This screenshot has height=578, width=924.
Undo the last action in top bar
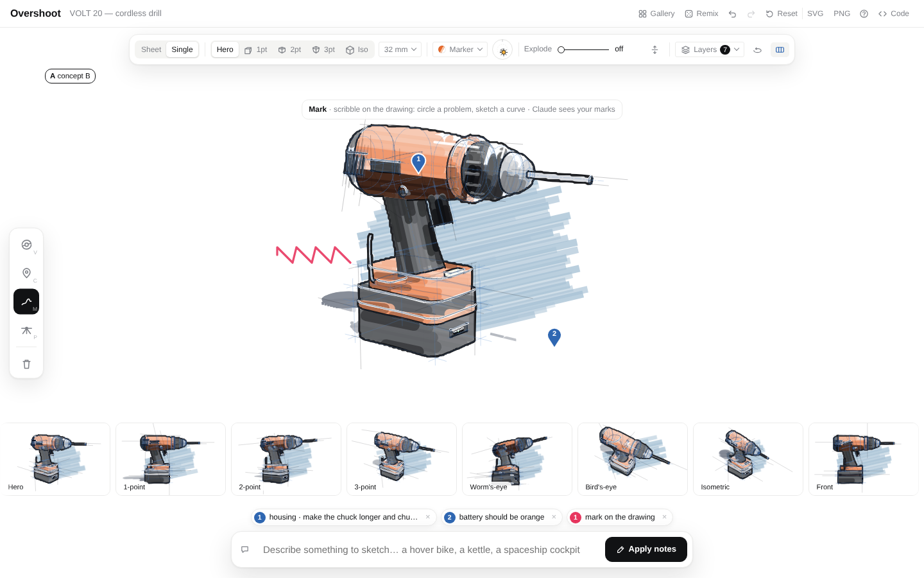[732, 13]
